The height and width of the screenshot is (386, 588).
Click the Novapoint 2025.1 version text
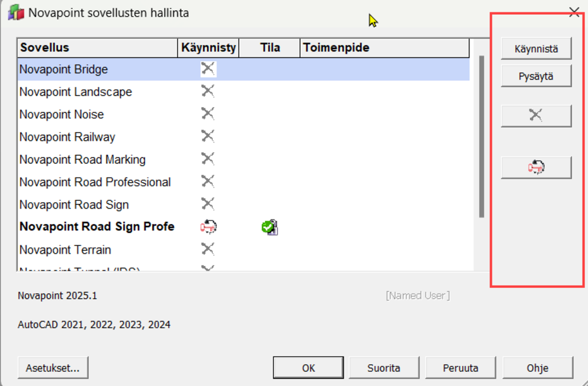(x=57, y=296)
